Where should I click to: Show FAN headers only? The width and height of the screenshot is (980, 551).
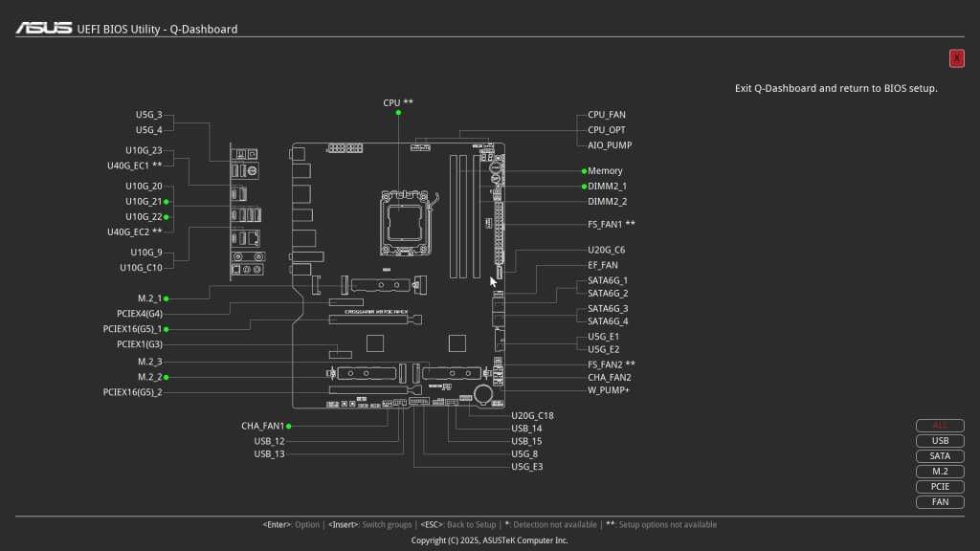coord(940,502)
